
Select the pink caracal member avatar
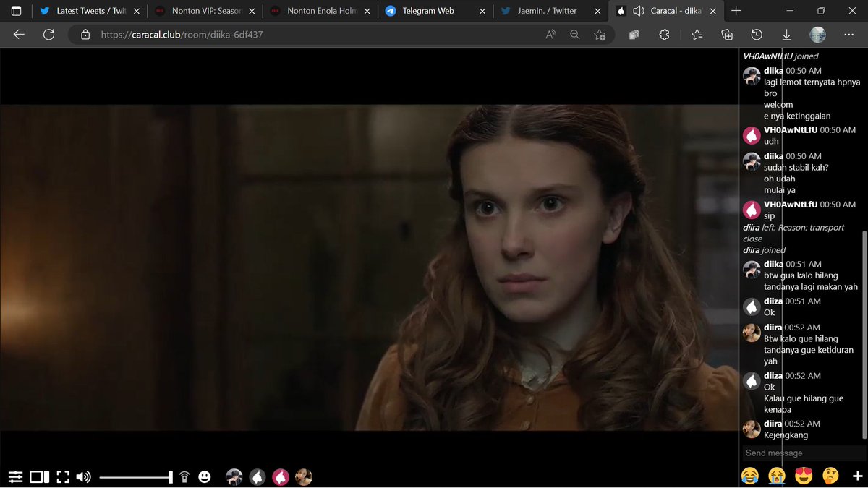tap(281, 476)
